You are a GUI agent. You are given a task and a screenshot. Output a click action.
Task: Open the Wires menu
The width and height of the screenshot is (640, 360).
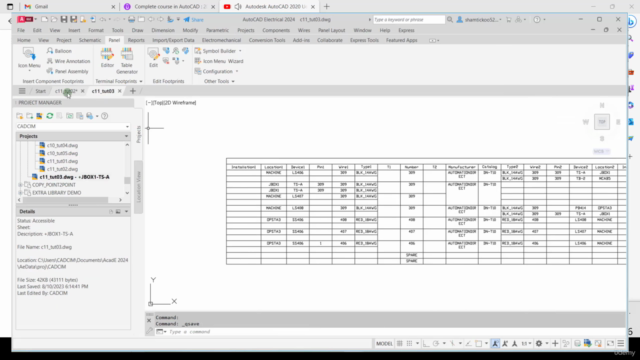304,30
